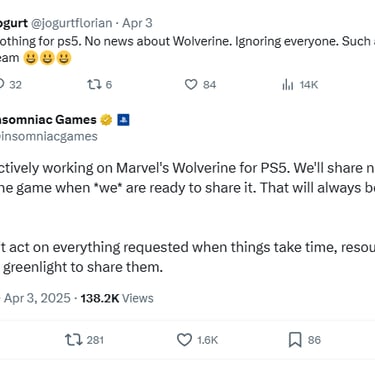
Task: Click 86 bookmarks count
Action: pyautogui.click(x=314, y=340)
